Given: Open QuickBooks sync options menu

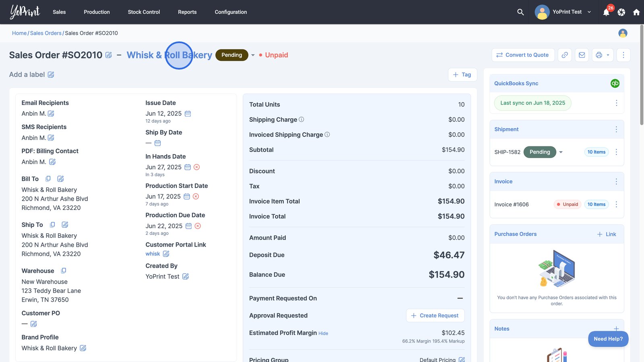Looking at the screenshot, I should pos(616,103).
